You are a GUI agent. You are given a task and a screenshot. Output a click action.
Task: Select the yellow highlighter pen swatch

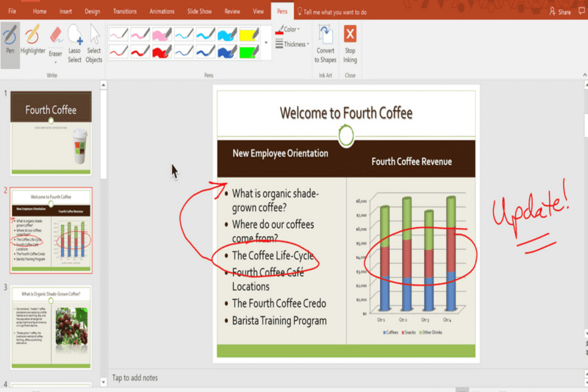249,34
